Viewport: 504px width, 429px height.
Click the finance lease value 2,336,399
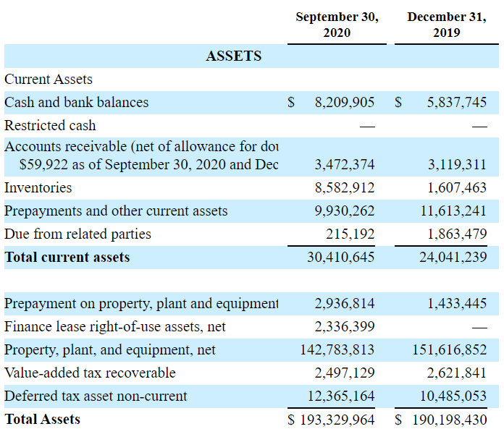[x=345, y=326]
